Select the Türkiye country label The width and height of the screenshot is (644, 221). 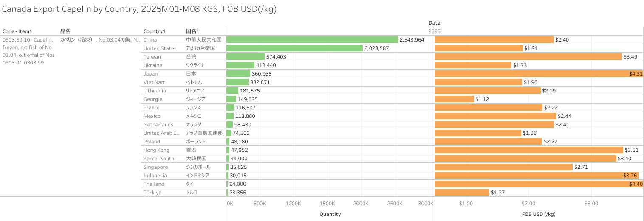tap(153, 192)
